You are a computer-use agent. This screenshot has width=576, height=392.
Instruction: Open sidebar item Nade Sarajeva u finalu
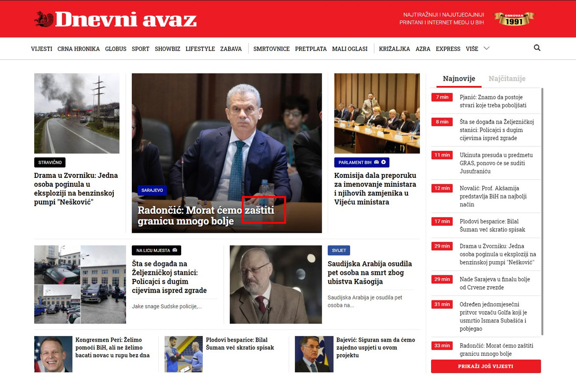pyautogui.click(x=495, y=283)
